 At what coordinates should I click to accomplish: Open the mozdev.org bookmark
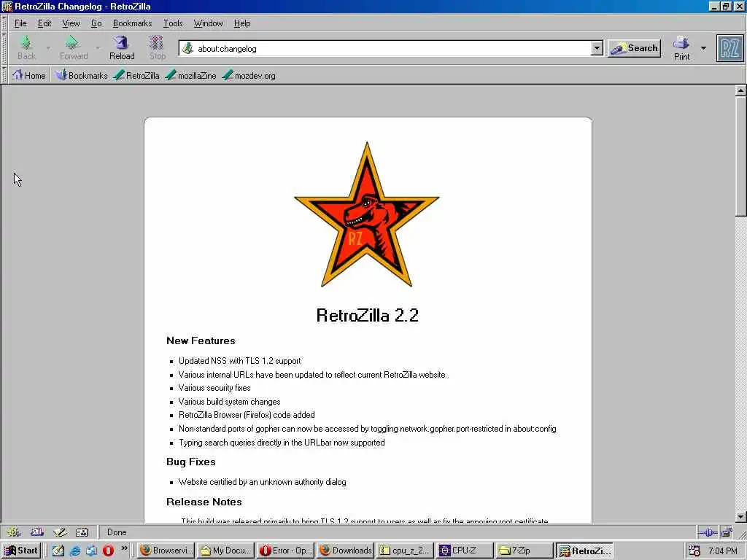[249, 75]
